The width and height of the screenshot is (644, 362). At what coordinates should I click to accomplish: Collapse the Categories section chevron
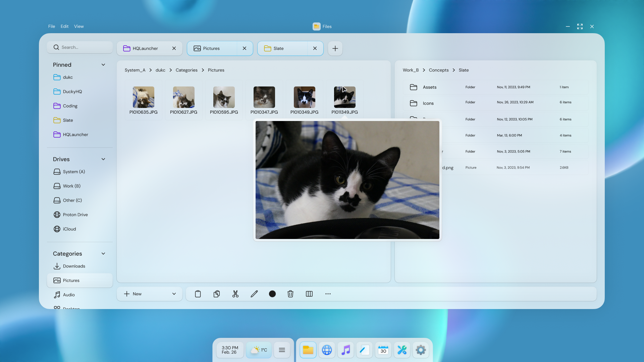pyautogui.click(x=103, y=254)
